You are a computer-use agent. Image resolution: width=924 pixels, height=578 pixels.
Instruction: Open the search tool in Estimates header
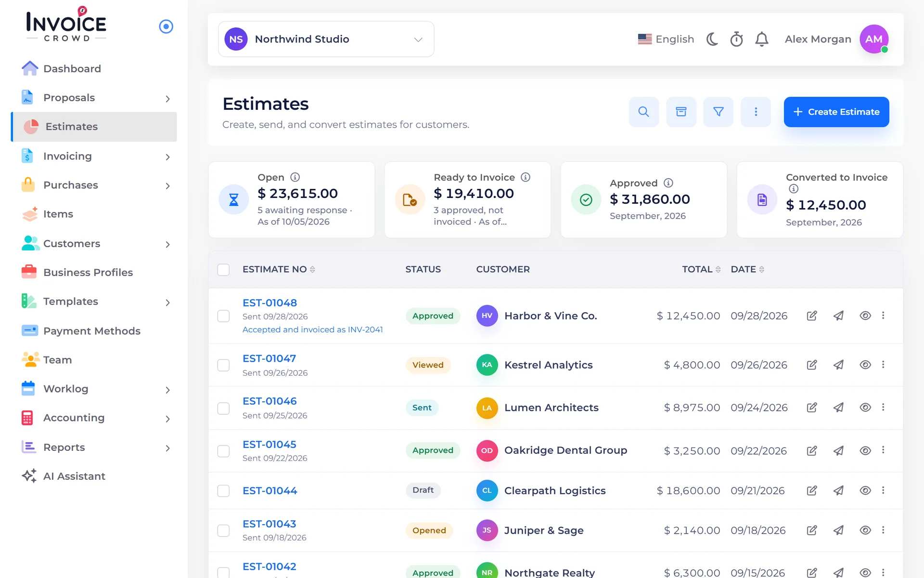pos(643,112)
